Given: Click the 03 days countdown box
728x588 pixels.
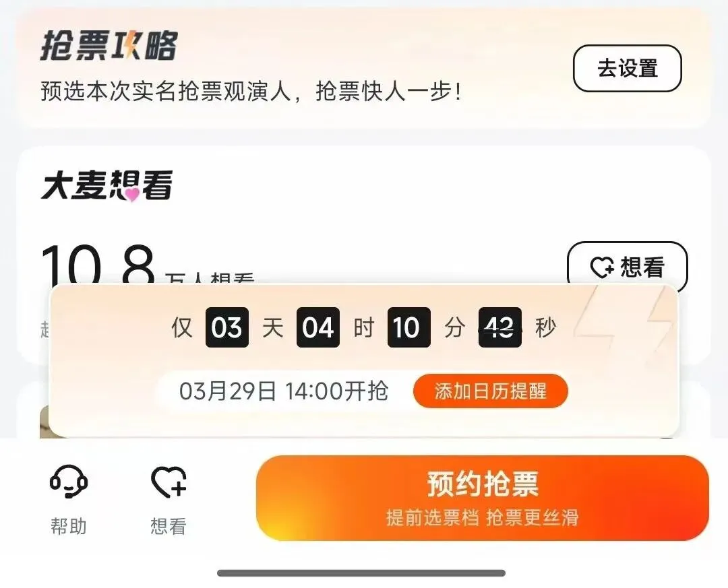Looking at the screenshot, I should 227,327.
